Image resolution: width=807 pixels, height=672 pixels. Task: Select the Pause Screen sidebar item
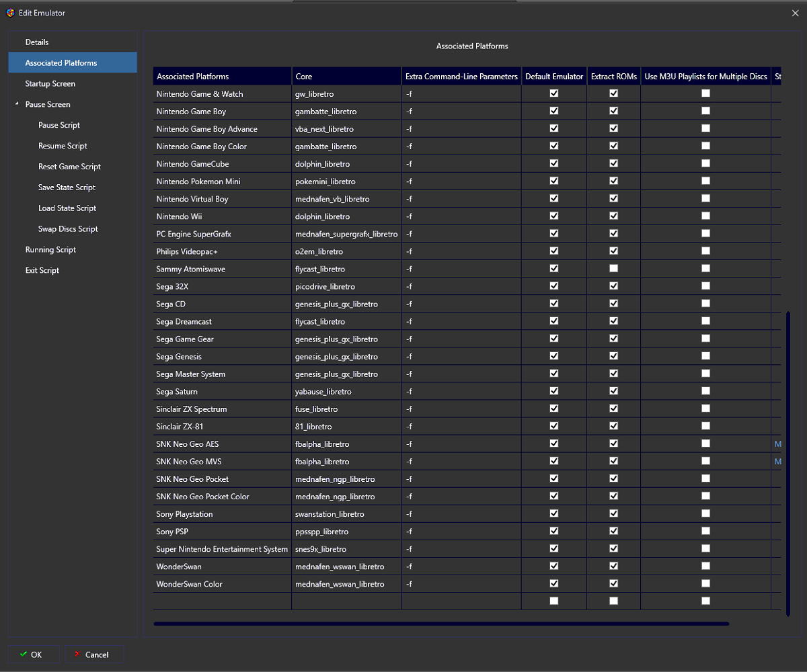[x=48, y=104]
